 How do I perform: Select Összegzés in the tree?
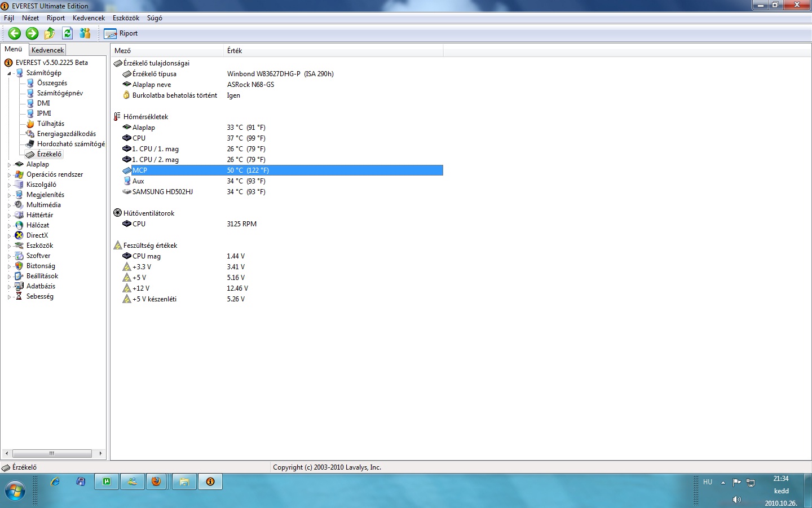click(52, 83)
